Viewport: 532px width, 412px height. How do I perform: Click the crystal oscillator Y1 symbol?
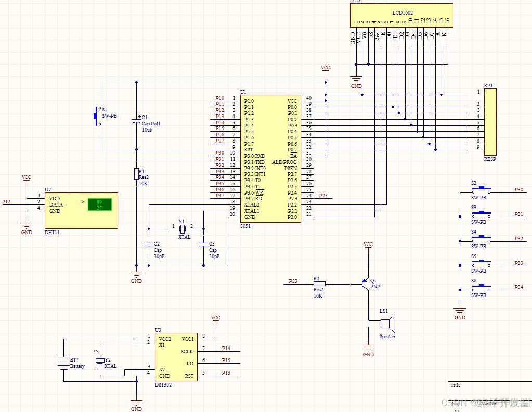(183, 229)
